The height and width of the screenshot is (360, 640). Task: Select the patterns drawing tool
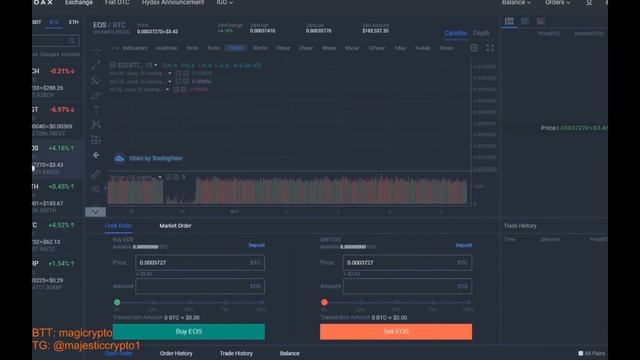point(96,124)
